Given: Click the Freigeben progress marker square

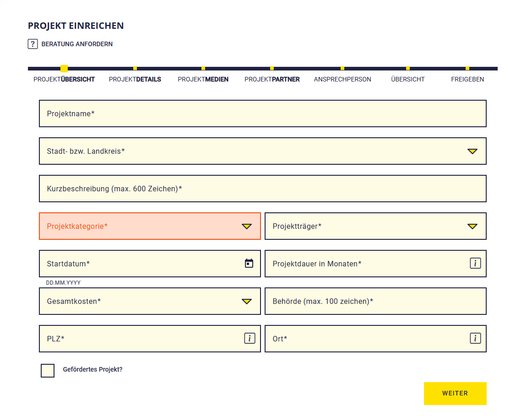Looking at the screenshot, I should tap(467, 69).
